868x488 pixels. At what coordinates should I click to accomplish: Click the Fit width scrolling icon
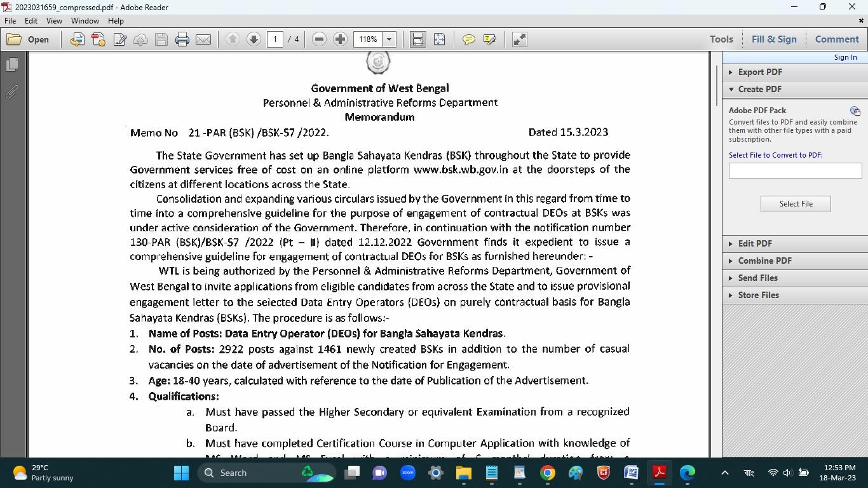click(x=417, y=39)
